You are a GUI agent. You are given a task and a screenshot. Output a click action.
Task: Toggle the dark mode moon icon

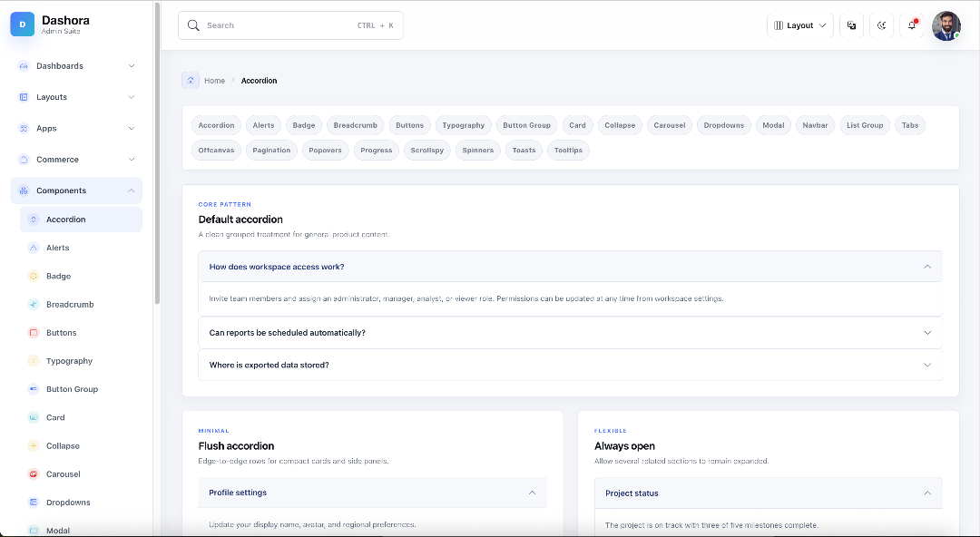click(881, 25)
